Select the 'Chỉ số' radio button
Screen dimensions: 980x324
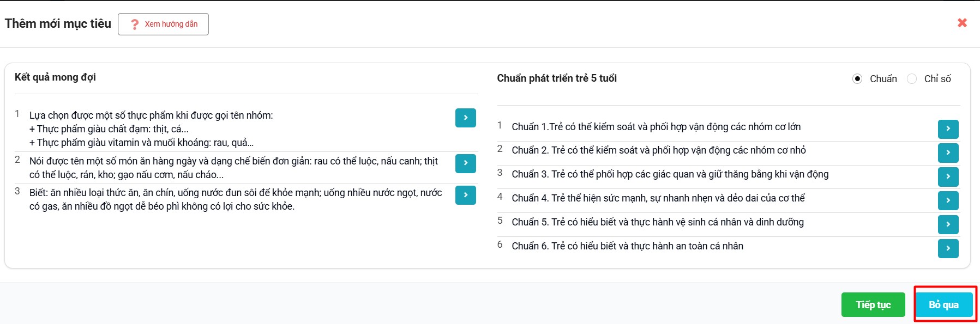(912, 79)
